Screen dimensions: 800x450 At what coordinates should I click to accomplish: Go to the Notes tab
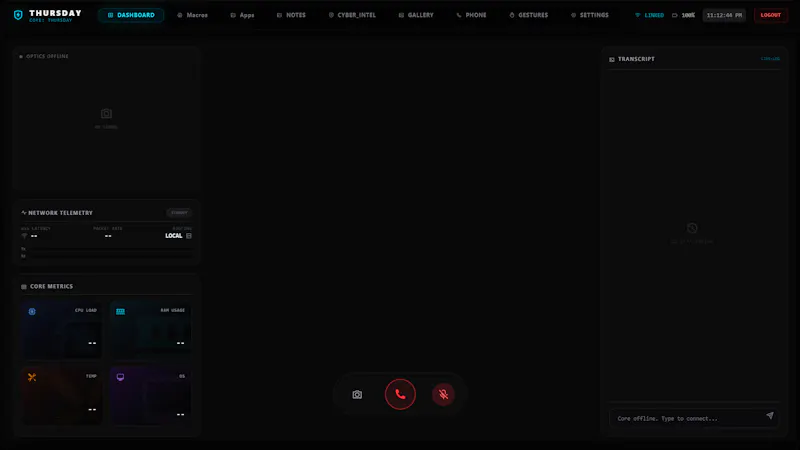click(291, 15)
